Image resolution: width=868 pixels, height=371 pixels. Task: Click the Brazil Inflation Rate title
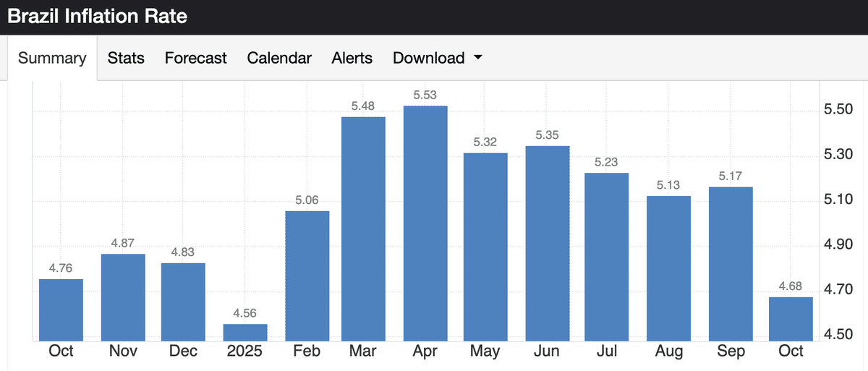[97, 17]
